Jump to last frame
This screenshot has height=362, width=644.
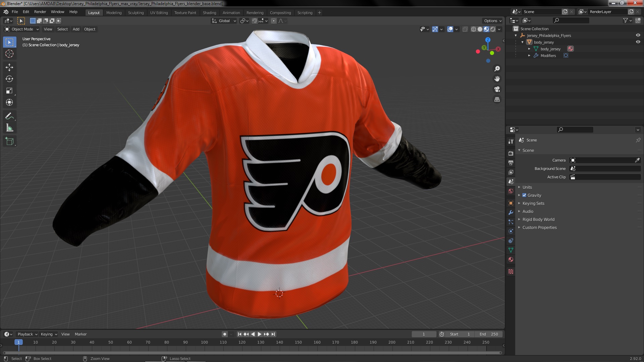tap(273, 334)
